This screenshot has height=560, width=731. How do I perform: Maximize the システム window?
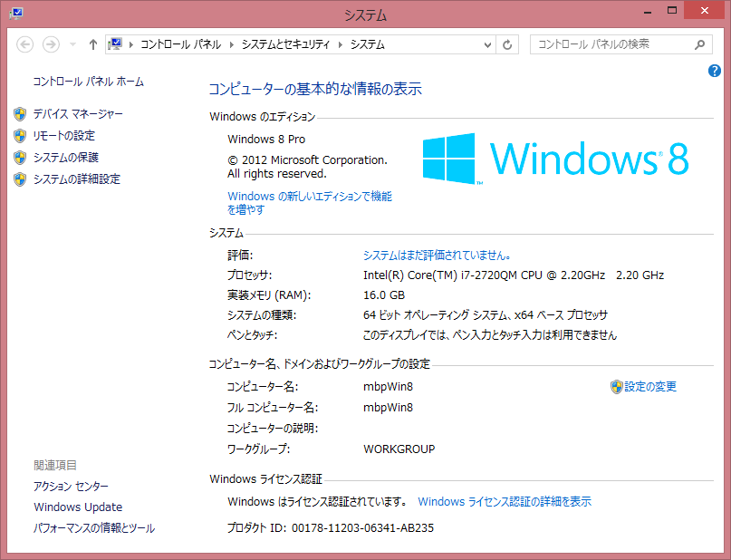pos(672,11)
